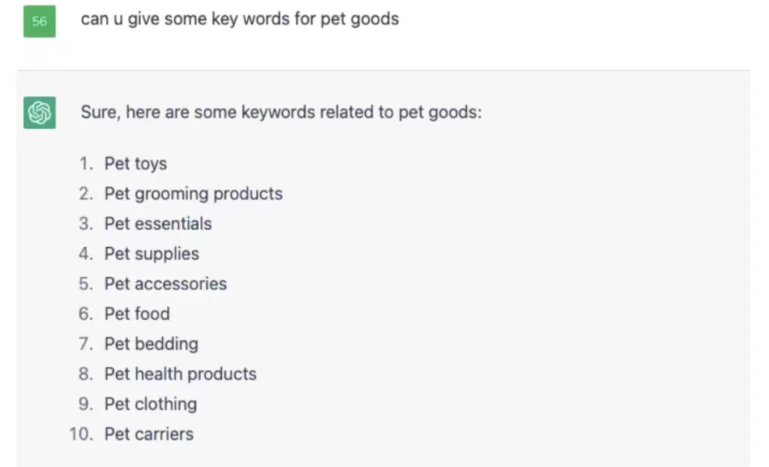769x467 pixels.
Task: Click the list number '8.' marker
Action: [86, 373]
